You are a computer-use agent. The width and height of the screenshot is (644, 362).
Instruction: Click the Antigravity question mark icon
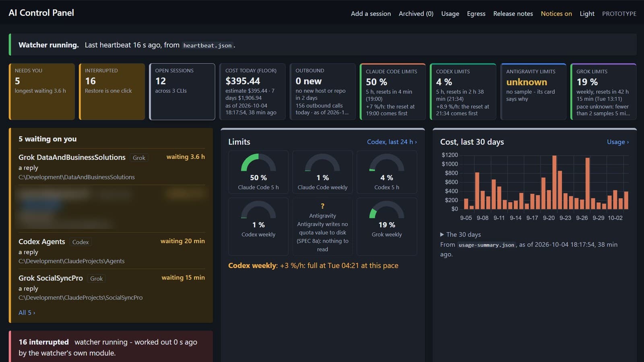(x=322, y=206)
